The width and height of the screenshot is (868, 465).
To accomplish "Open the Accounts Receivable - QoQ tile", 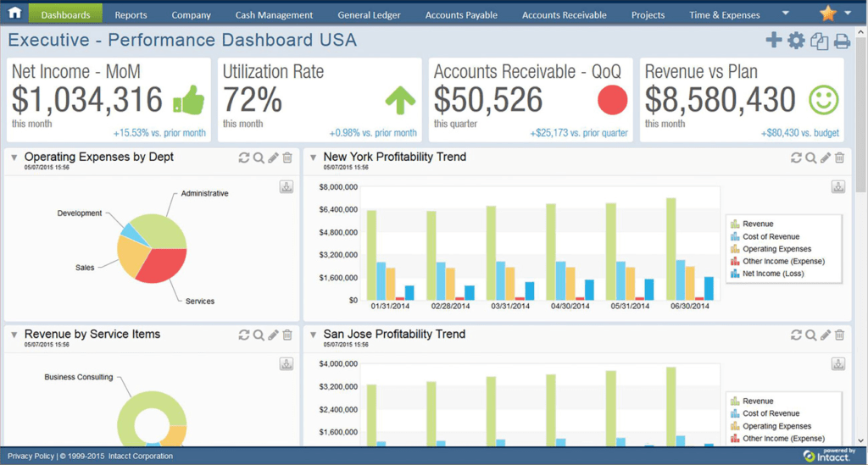I will tap(531, 100).
